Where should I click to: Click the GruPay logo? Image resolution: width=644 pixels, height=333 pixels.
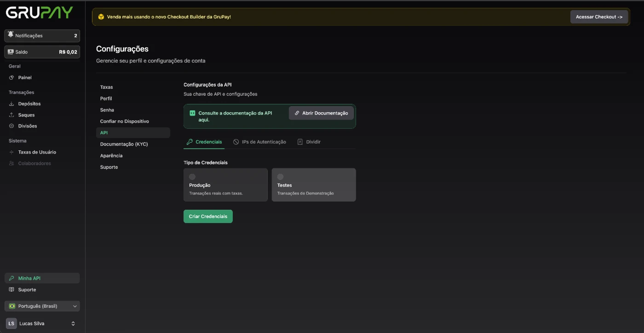click(40, 13)
